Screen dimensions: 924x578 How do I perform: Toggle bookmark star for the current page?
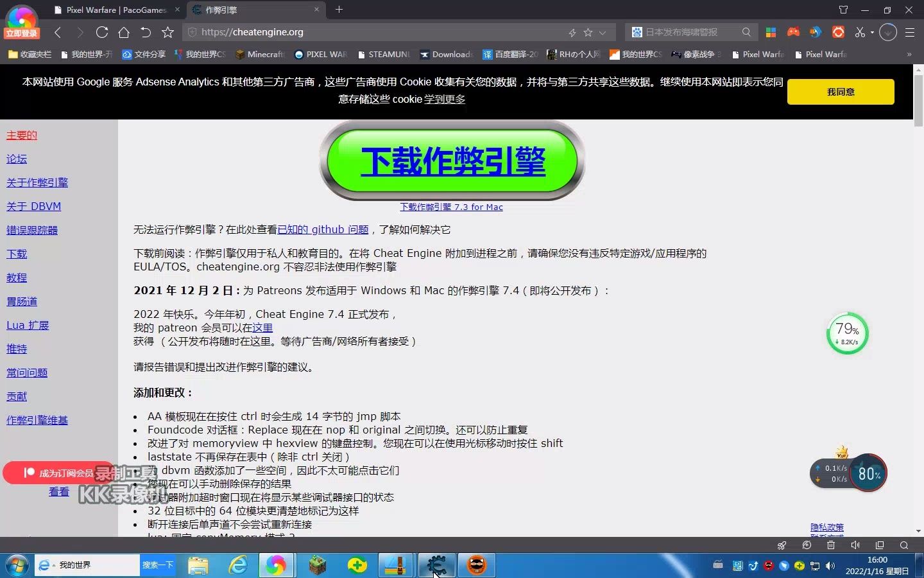(168, 32)
